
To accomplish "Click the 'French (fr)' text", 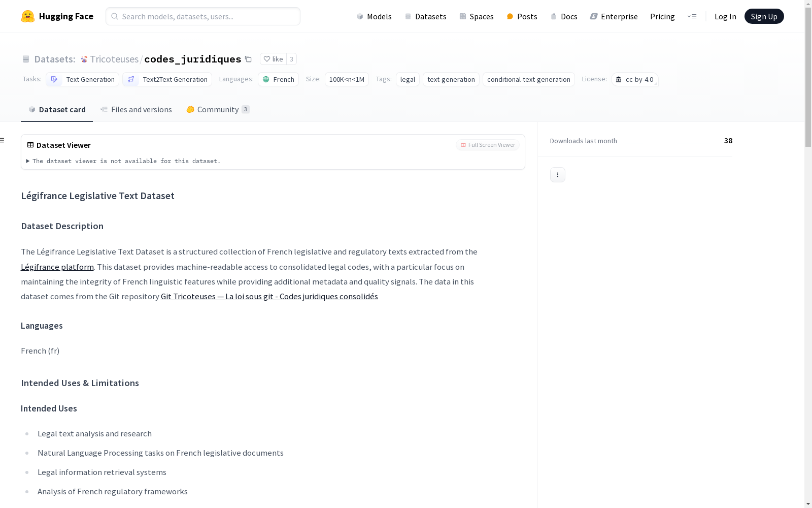I will 40,351.
